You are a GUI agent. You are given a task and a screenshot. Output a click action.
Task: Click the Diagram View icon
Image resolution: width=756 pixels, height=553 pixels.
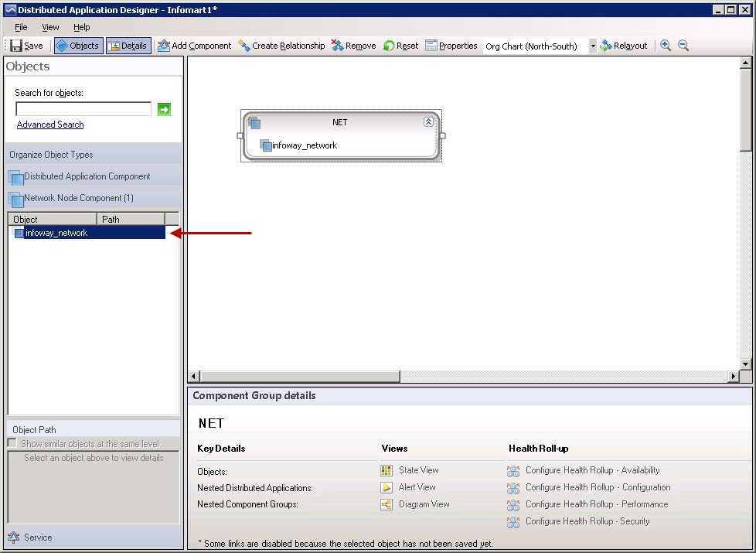(387, 505)
